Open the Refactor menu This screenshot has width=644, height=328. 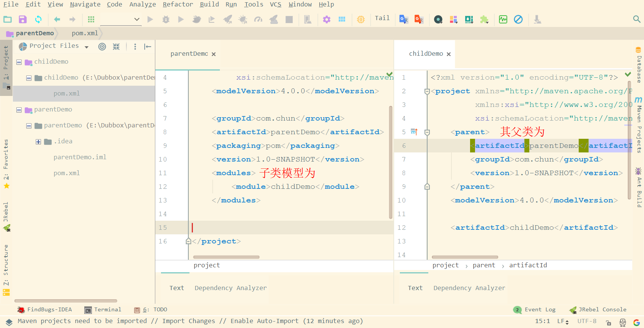click(178, 5)
